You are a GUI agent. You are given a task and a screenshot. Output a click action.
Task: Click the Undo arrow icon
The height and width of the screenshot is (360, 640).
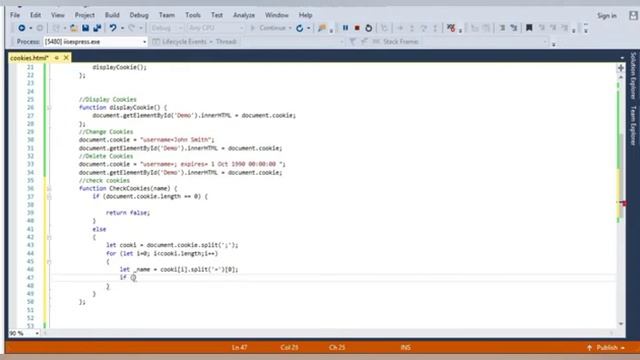(113, 28)
